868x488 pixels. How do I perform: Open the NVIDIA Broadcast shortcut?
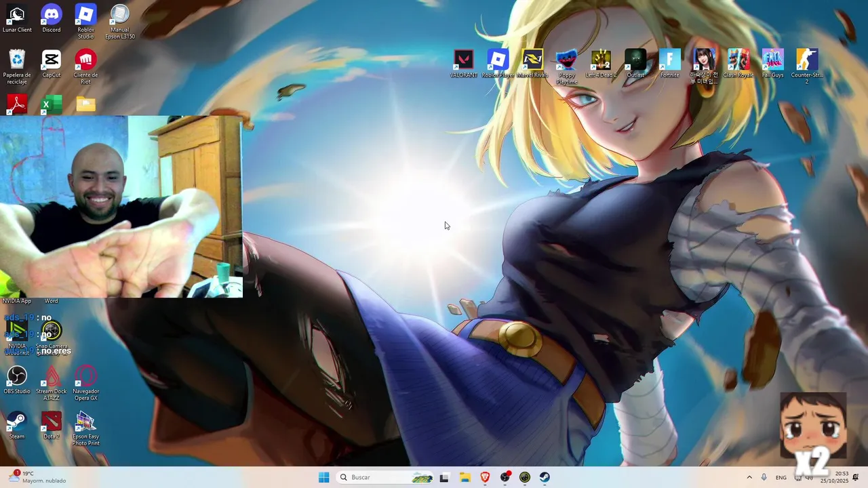coord(17,338)
